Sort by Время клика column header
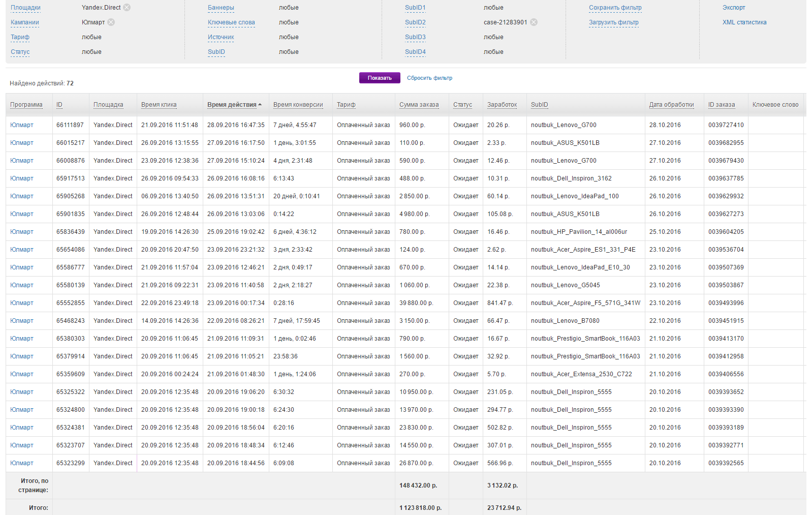Screen dimensions: 812x515 click(x=159, y=105)
